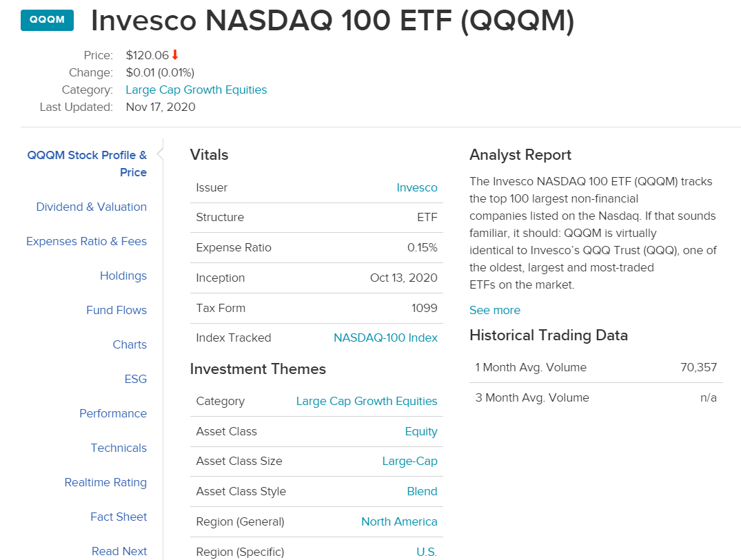Click the Equity asset class link
741x560 pixels.
click(x=421, y=432)
